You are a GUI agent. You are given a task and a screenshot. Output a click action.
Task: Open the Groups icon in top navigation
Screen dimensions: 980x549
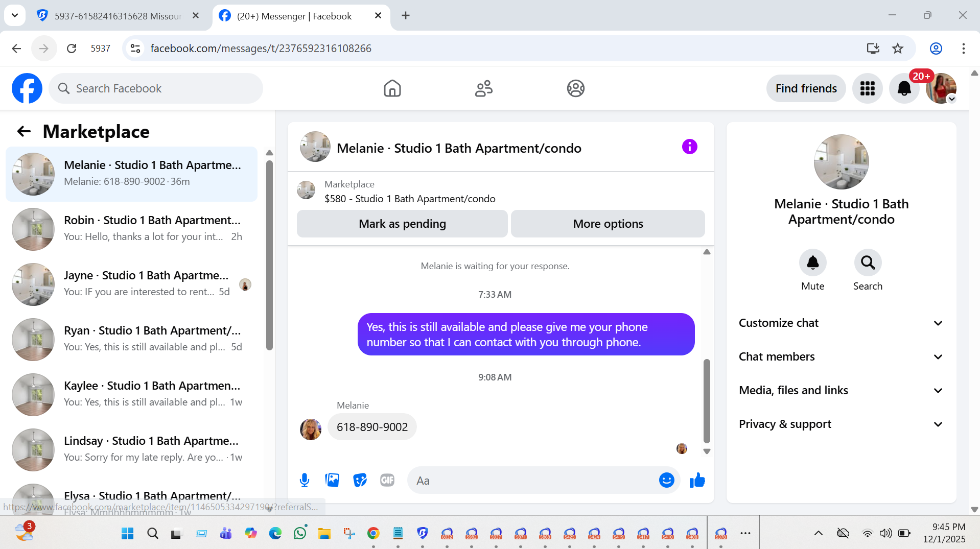tap(575, 88)
